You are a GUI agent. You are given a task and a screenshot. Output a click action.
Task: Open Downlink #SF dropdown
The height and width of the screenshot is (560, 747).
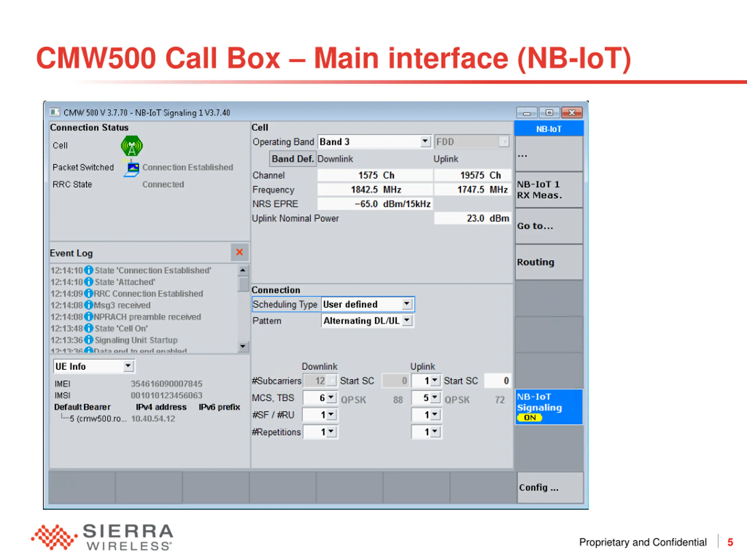coord(331,414)
